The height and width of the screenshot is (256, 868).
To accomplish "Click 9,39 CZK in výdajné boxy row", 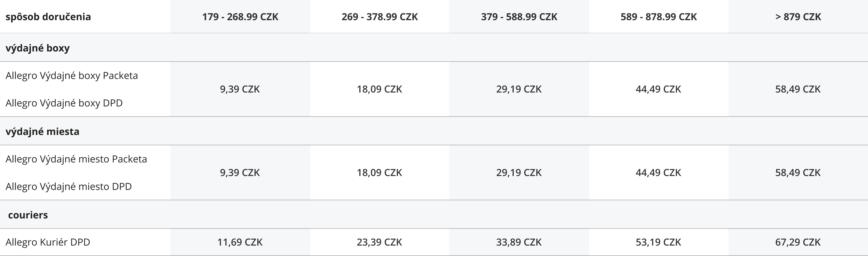I will tap(240, 89).
